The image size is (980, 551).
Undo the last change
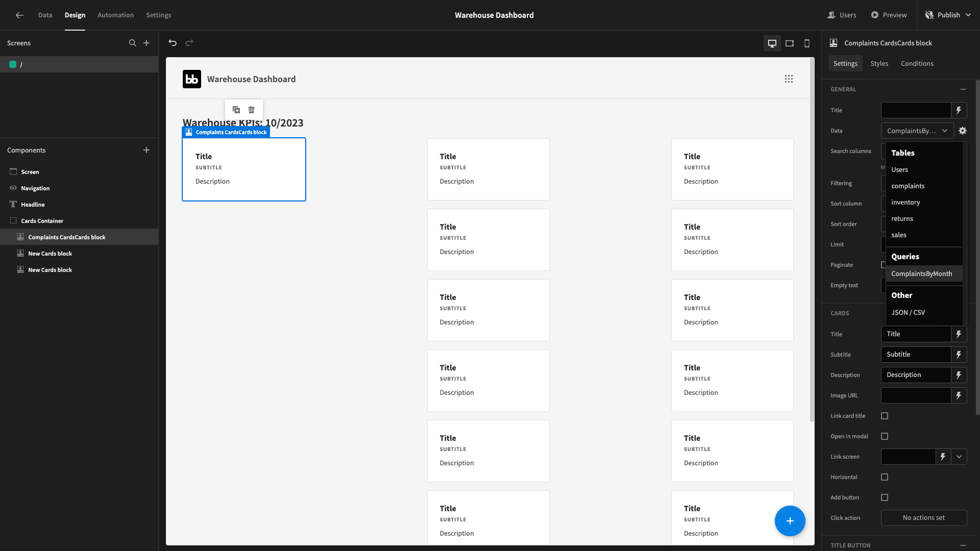(x=173, y=43)
